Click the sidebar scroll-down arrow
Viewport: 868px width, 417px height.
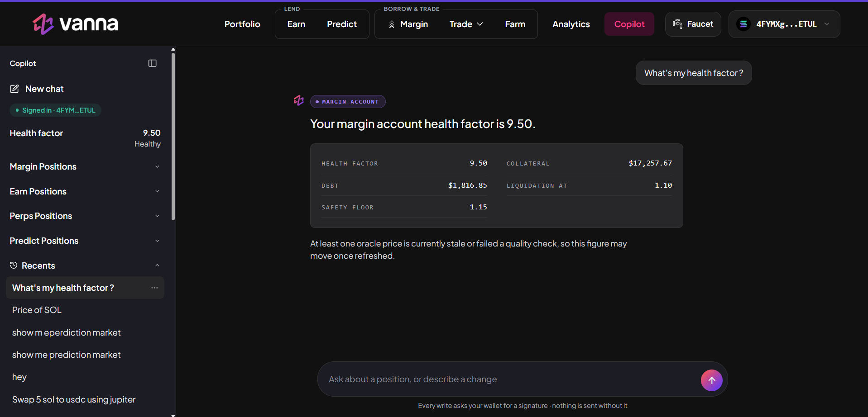(173, 415)
